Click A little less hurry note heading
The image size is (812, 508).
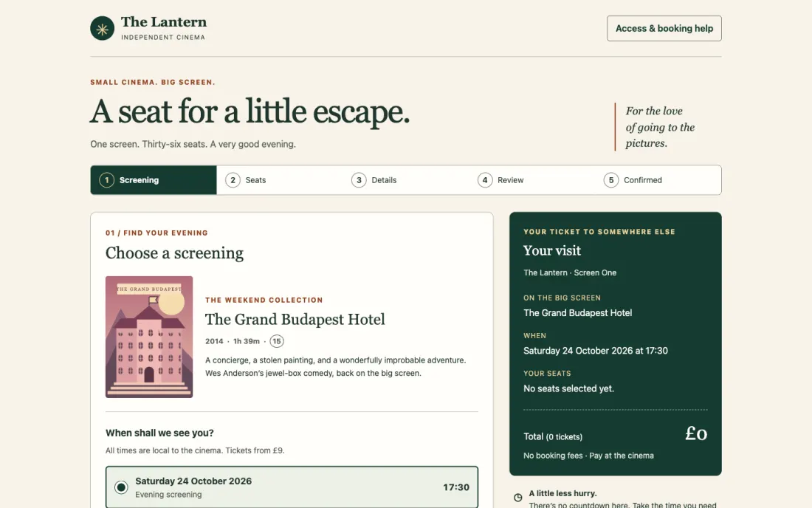click(x=562, y=493)
